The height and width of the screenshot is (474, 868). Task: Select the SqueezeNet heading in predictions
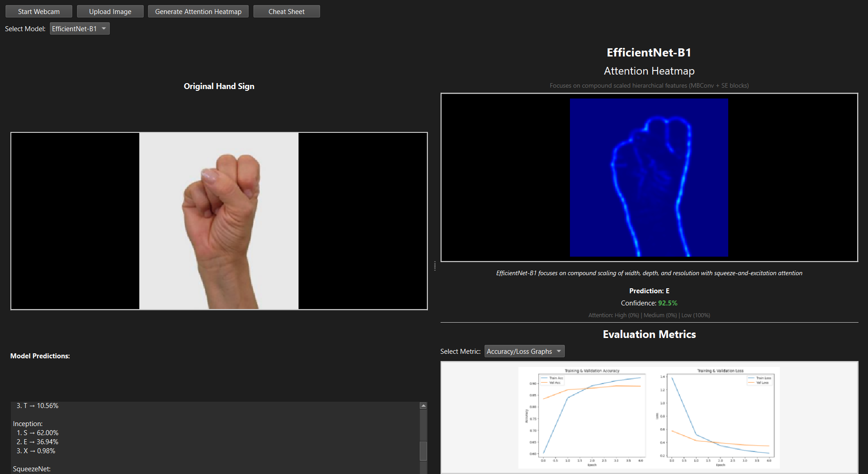click(32, 469)
